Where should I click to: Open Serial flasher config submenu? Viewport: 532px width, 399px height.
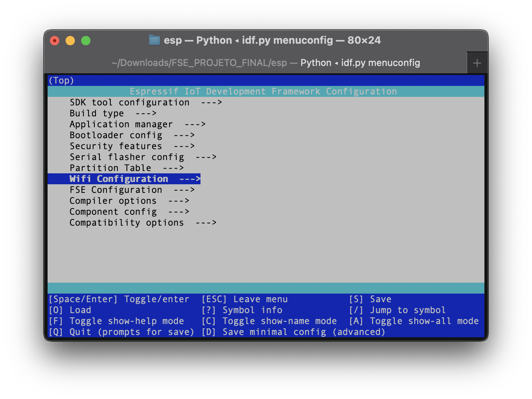(143, 157)
